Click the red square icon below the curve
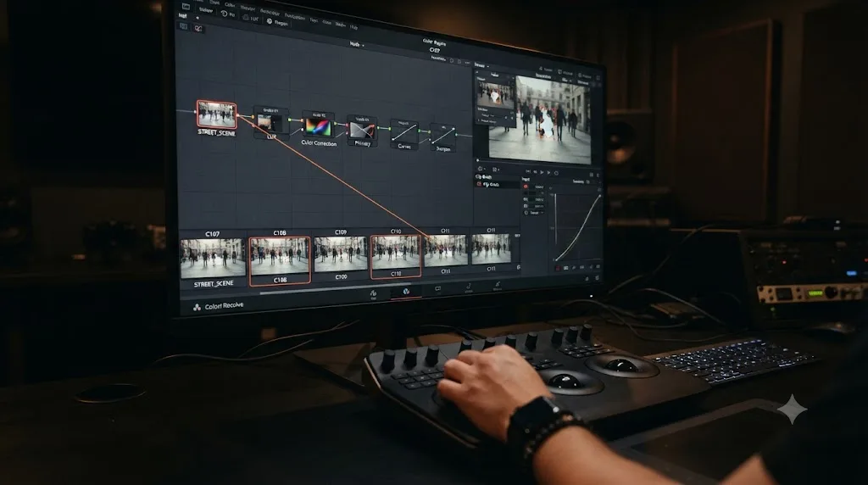868x485 pixels. (558, 268)
